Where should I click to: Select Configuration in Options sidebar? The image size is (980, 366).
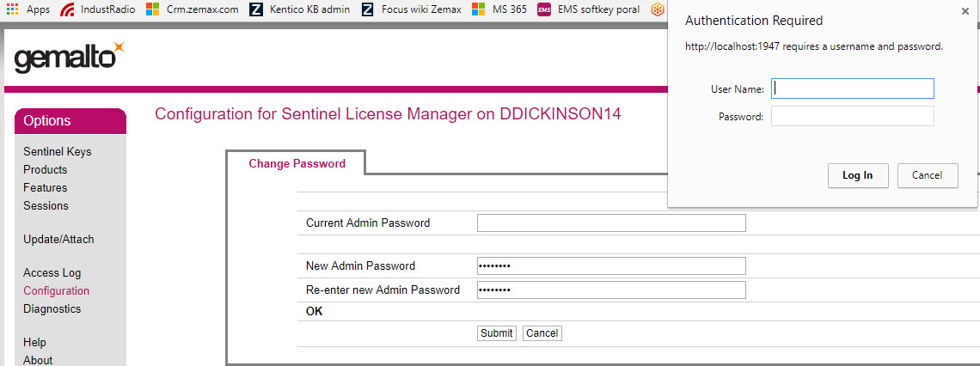(56, 291)
